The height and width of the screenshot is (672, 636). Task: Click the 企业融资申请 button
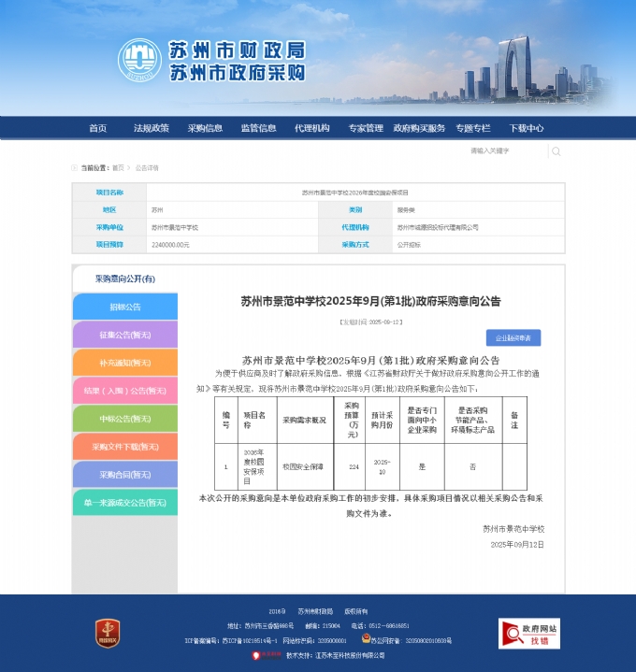pos(513,337)
